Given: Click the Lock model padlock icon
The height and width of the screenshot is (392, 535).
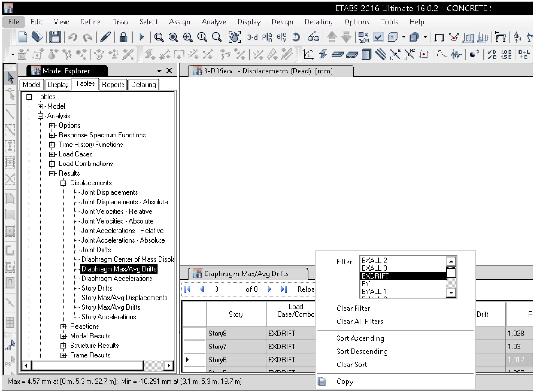Looking at the screenshot, I should 123,37.
